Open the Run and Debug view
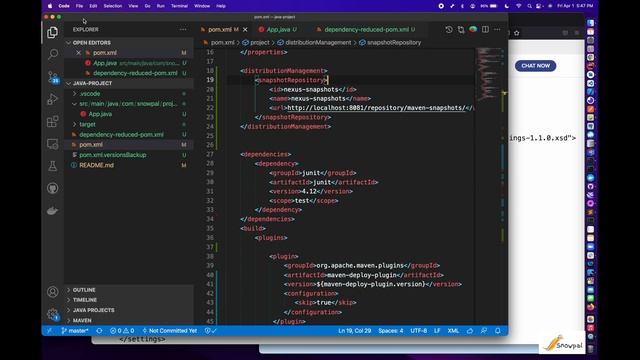The height and width of the screenshot is (360, 640). pos(53,99)
